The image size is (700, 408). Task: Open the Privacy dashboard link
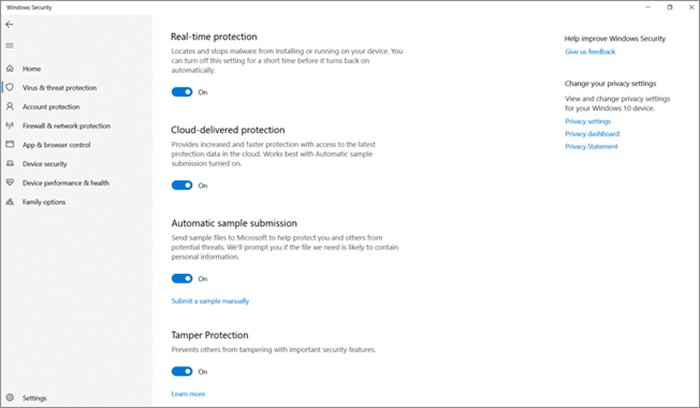coord(592,134)
